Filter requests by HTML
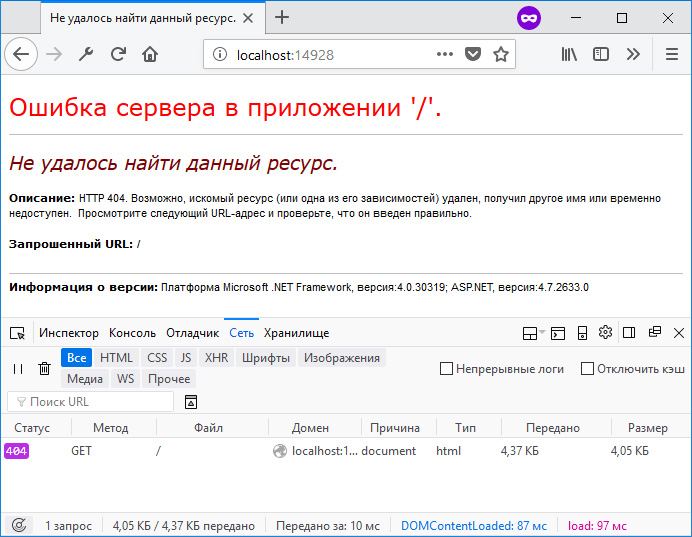Screen dimensions: 692x537 coord(116,358)
